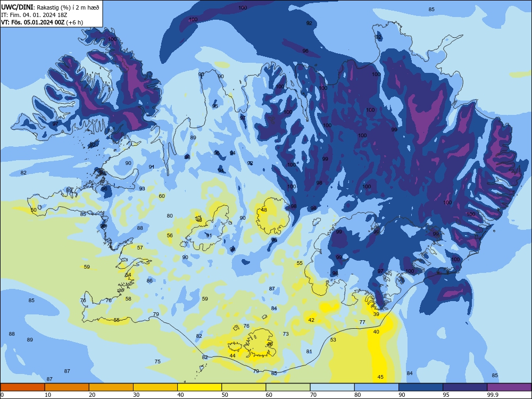Click the 80–90 light blue legend swatch
The width and height of the screenshot is (532, 399).
click(x=377, y=387)
